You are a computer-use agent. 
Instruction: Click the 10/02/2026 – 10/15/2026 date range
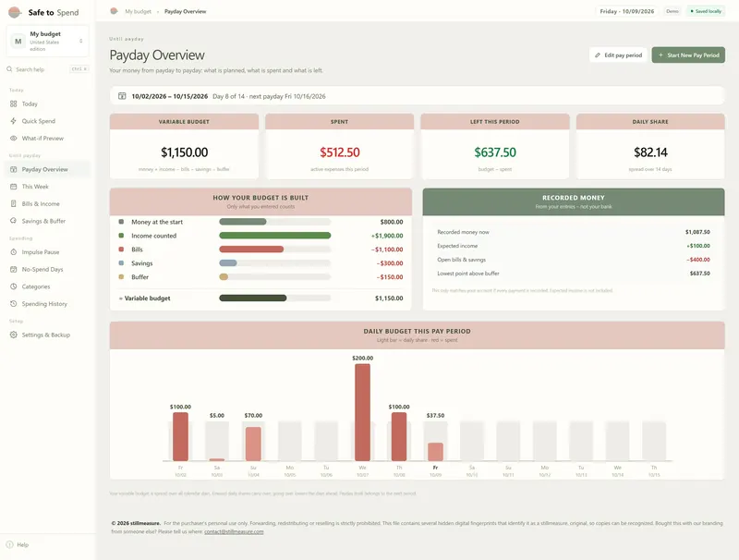[170, 96]
